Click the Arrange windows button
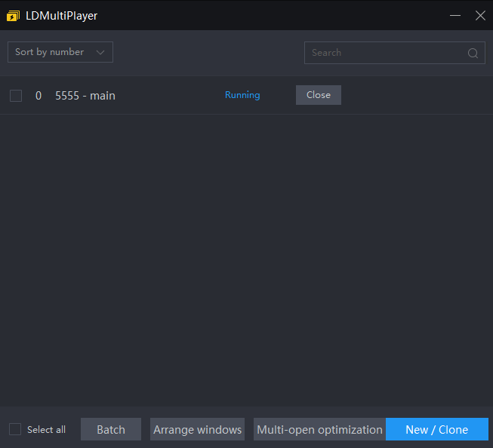The width and height of the screenshot is (493, 448). (x=197, y=429)
